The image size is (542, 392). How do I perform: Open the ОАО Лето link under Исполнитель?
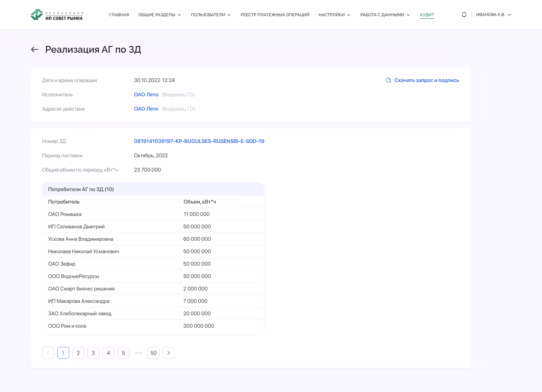[146, 95]
